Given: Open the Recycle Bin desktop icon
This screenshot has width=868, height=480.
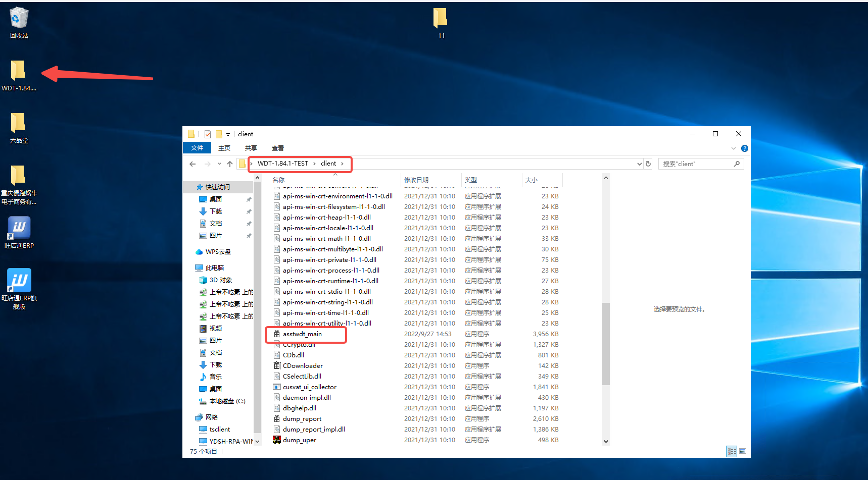Looking at the screenshot, I should point(19,23).
